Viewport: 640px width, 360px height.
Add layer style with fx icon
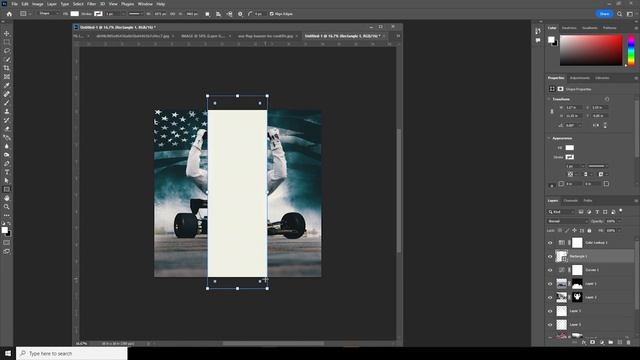point(584,342)
